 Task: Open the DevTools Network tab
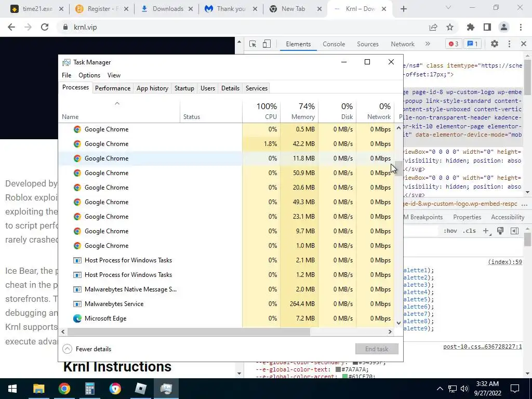[x=403, y=44]
